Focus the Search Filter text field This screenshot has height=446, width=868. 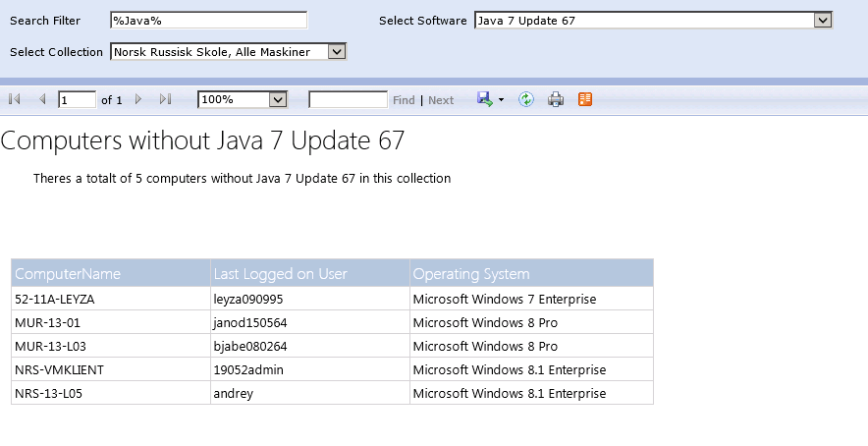[x=209, y=21]
